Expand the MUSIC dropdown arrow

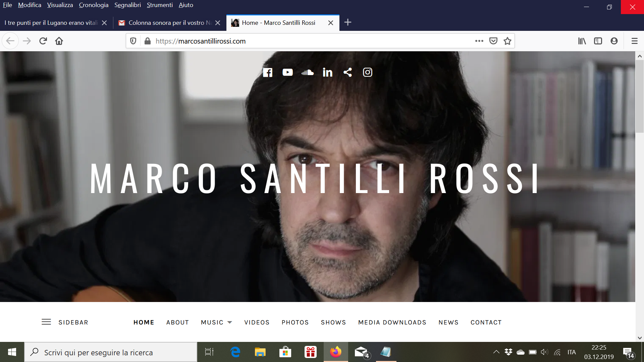coord(230,322)
